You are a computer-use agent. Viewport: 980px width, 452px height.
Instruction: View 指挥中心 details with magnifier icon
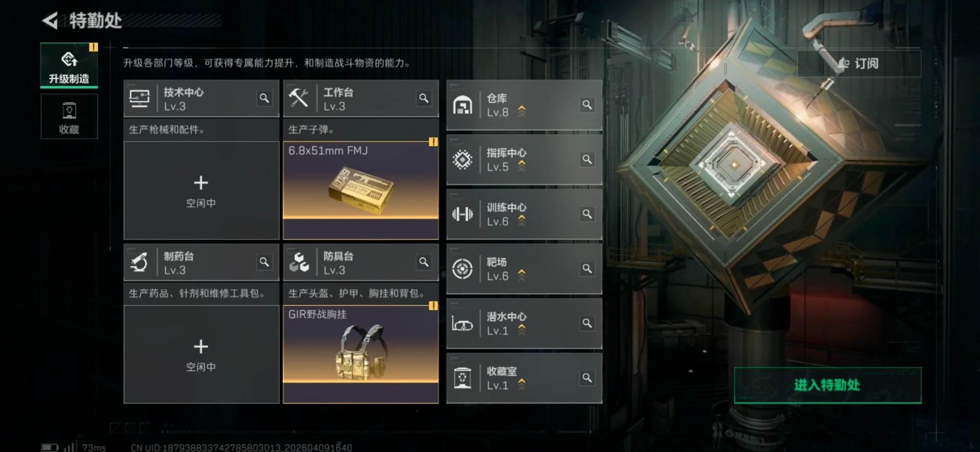587,159
